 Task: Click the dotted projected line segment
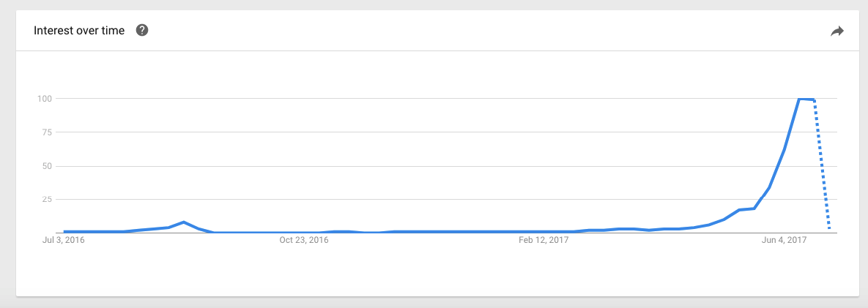click(822, 164)
